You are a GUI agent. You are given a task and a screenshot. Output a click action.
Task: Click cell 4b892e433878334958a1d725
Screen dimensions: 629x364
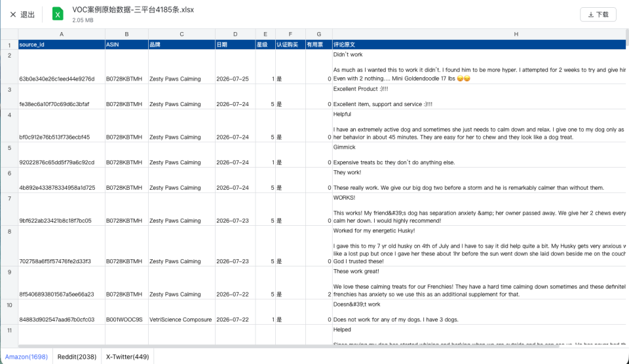pyautogui.click(x=62, y=180)
